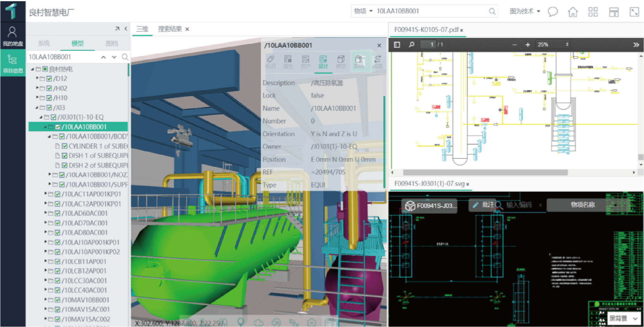Screen dimensions: 644x327
Task: Zoom in PDF with plus button
Action: 528,45
